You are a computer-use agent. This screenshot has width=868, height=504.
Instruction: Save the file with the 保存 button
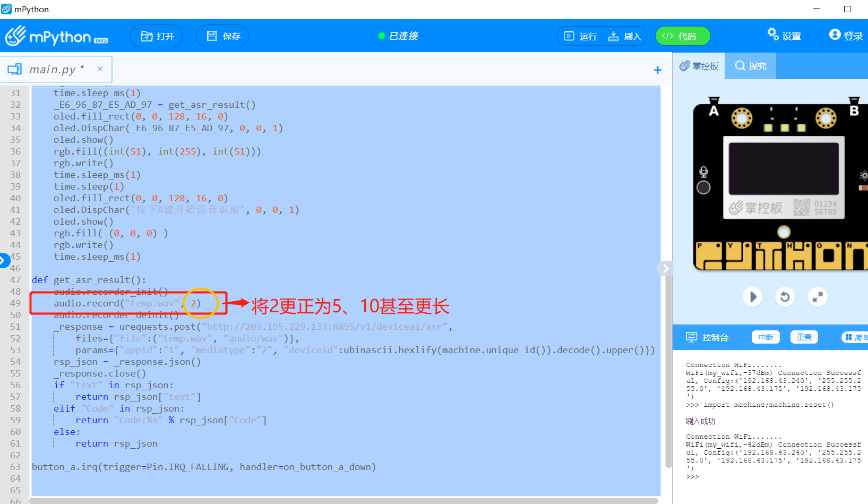[222, 36]
